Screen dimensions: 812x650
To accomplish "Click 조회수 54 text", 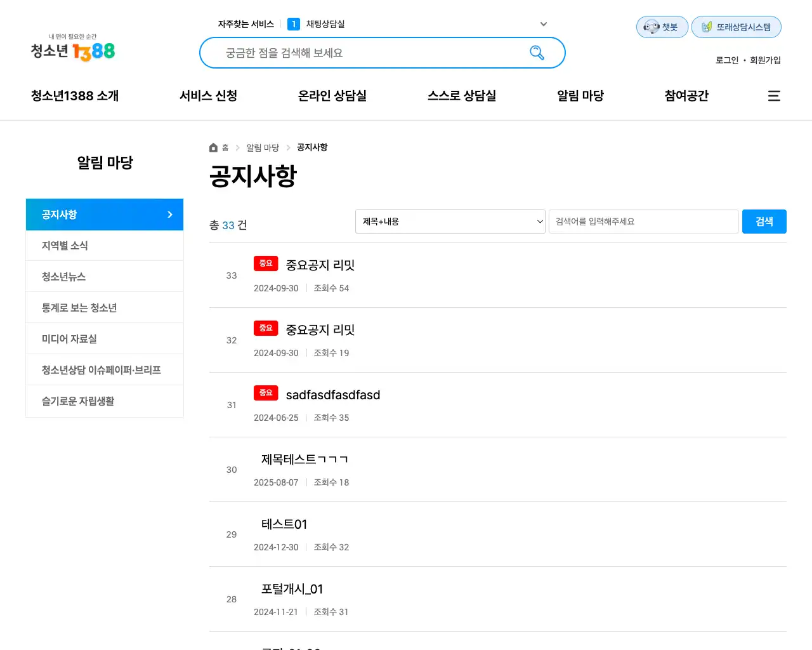I will point(331,288).
